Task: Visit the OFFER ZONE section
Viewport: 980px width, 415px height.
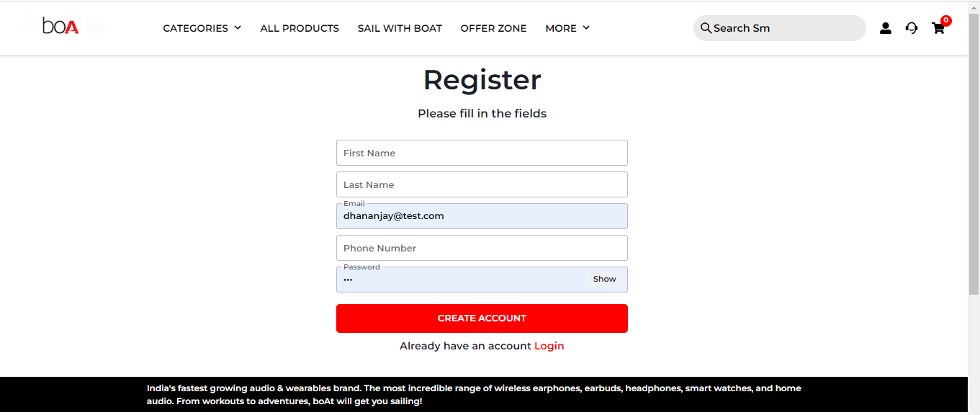Action: tap(493, 28)
